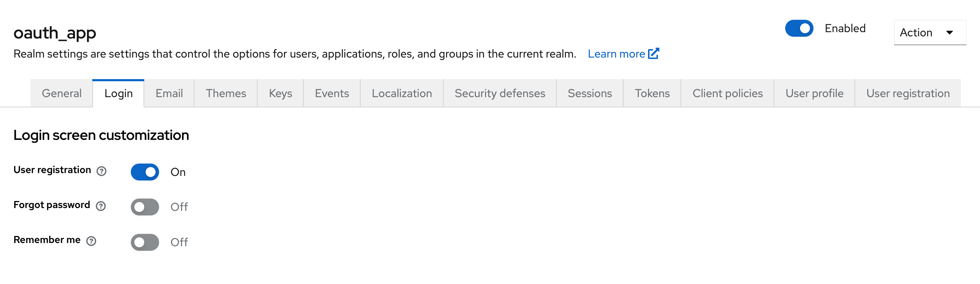Screen dimensions: 980x284
Task: Open the Email tab
Action: [x=169, y=93]
